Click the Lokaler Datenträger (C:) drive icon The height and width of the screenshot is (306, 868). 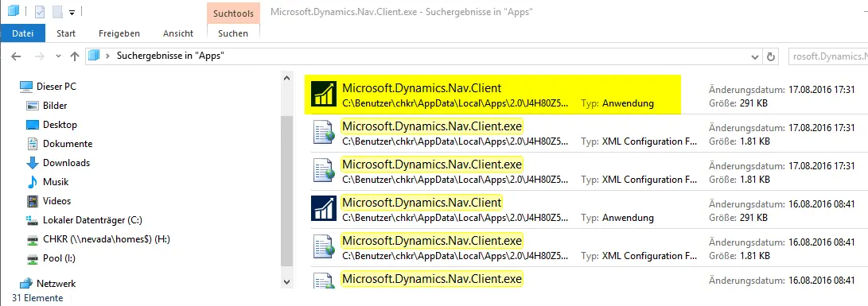[33, 221]
